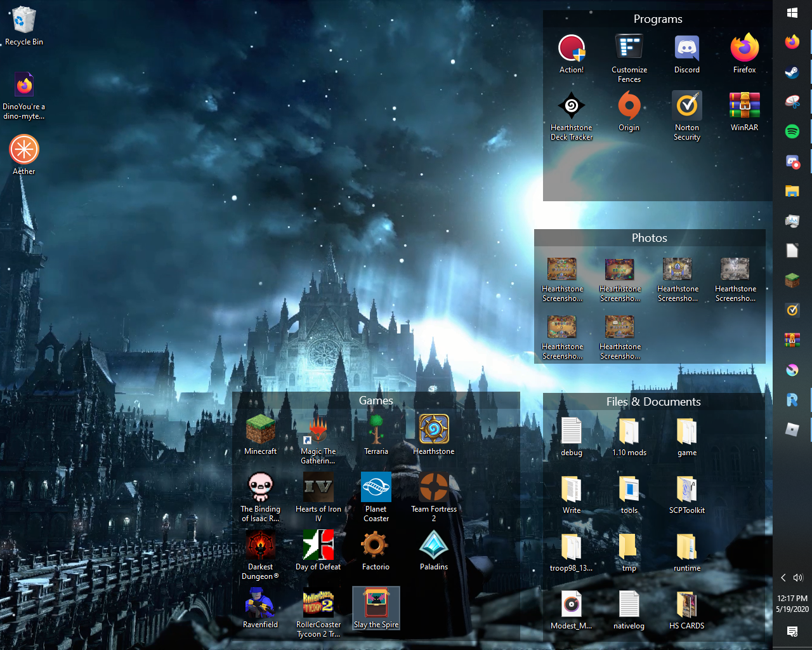812x650 pixels.
Task: Launch Firefox from the Programs fence
Action: pos(745,54)
